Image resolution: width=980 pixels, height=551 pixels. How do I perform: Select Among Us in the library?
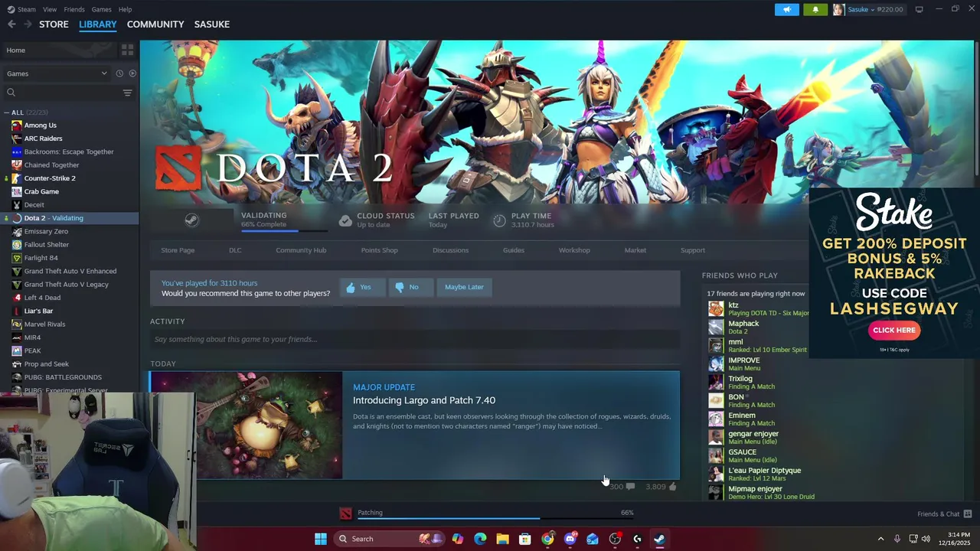coord(40,126)
